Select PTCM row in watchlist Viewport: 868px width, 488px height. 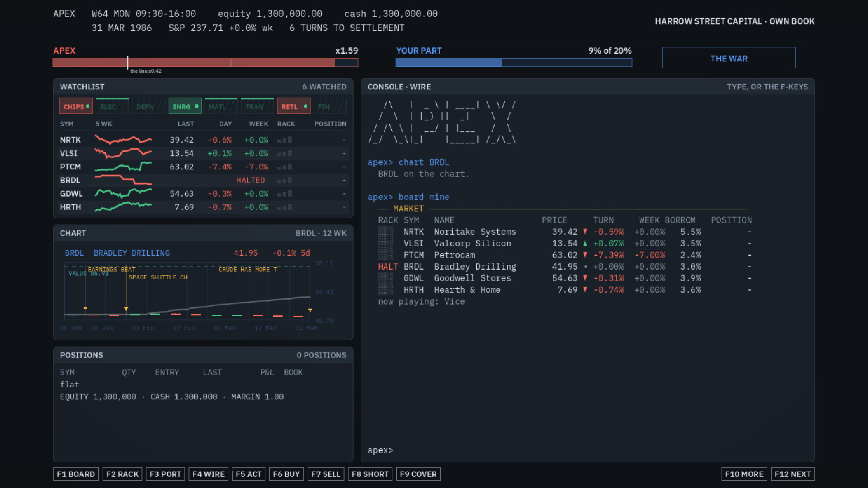point(203,167)
